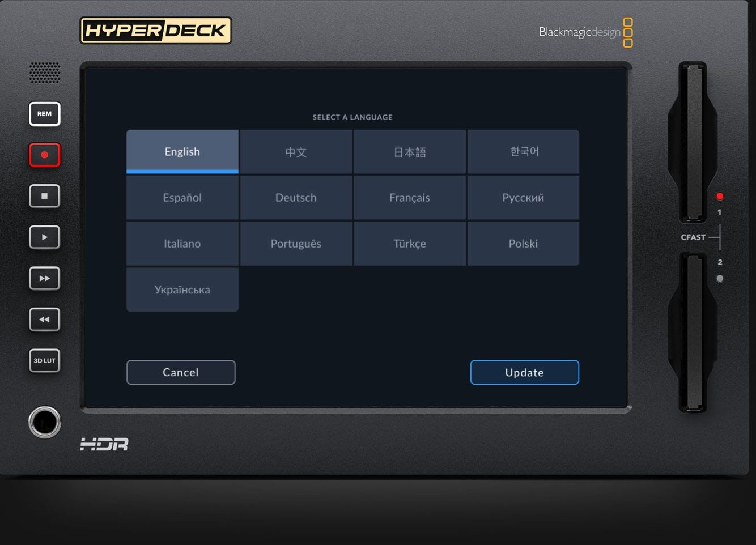This screenshot has height=545, width=756.
Task: Click the HyperDeck logo badge
Action: (x=156, y=31)
